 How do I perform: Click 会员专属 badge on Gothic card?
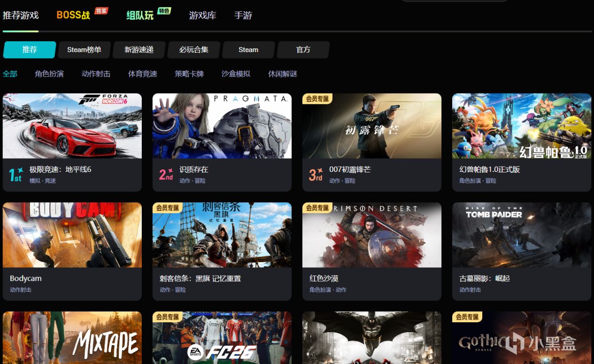point(468,317)
